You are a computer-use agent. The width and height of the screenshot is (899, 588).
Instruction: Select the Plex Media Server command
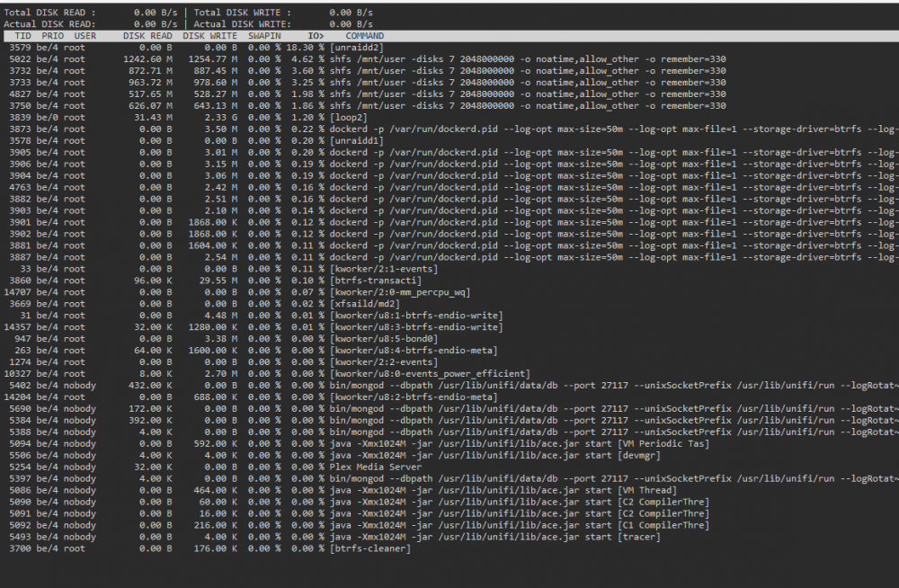point(376,467)
